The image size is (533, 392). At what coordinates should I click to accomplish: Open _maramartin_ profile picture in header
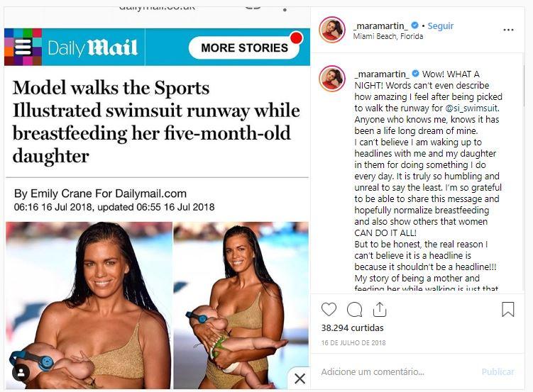point(332,30)
